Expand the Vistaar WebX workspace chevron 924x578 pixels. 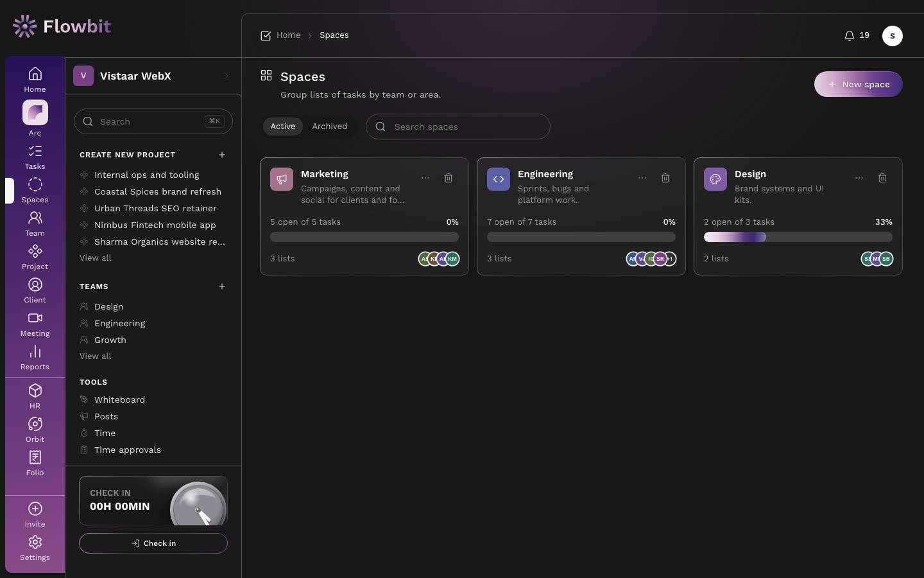[x=226, y=76]
